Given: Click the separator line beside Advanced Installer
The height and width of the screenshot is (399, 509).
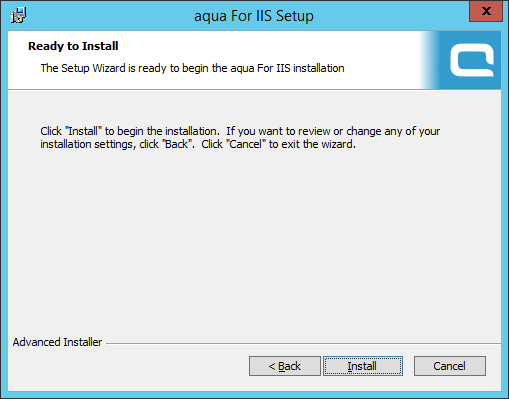Looking at the screenshot, I should [x=303, y=343].
